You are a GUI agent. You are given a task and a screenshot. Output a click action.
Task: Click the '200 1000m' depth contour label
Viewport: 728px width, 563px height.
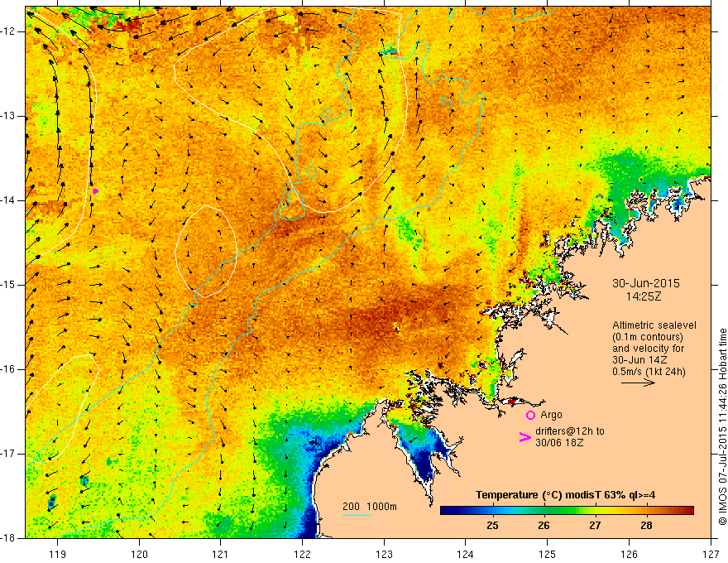click(x=370, y=507)
